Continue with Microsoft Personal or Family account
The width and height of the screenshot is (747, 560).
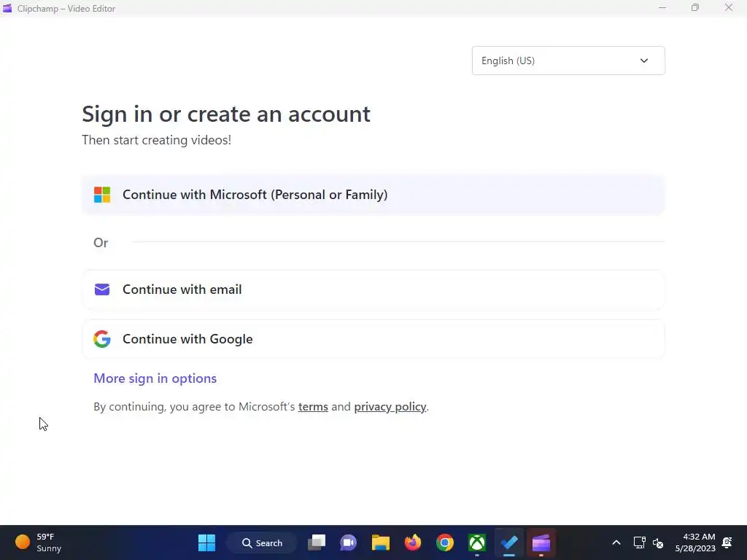[373, 195]
